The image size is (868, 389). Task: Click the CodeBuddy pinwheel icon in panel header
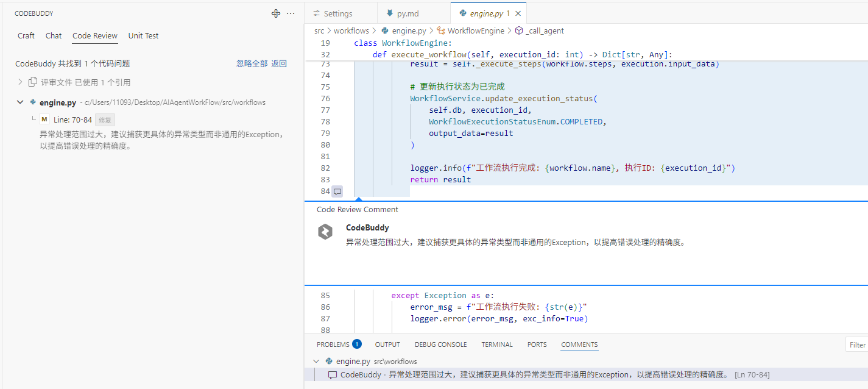pyautogui.click(x=276, y=13)
